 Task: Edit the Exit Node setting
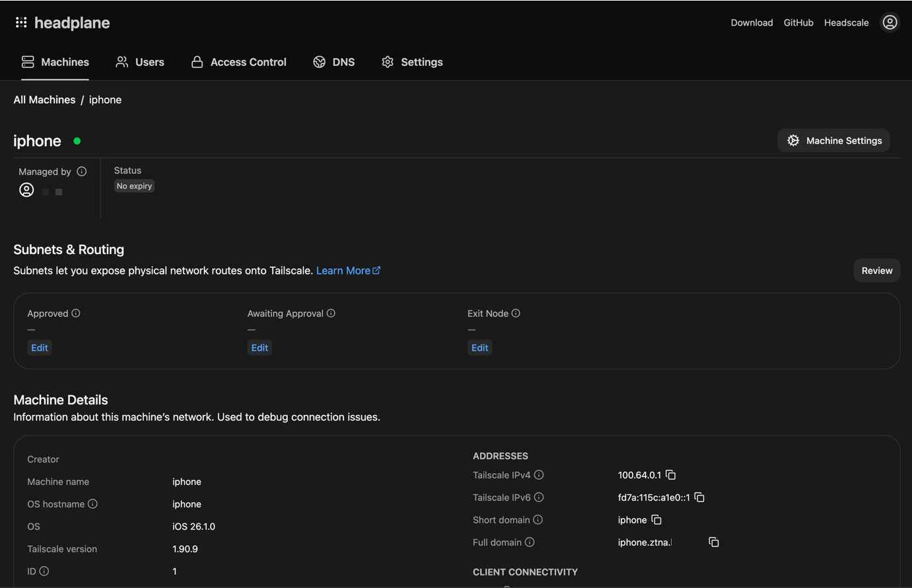coord(479,348)
